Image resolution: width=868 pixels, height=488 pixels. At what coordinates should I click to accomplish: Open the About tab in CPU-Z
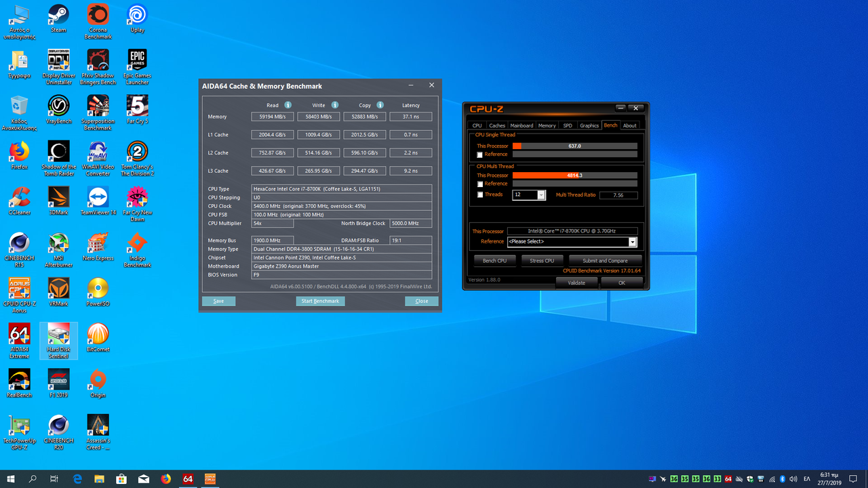click(x=629, y=125)
